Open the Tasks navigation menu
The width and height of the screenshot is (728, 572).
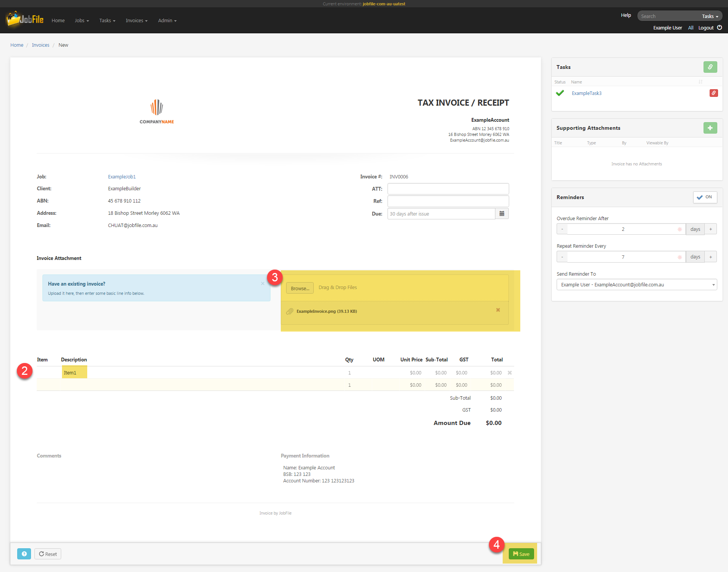point(107,21)
